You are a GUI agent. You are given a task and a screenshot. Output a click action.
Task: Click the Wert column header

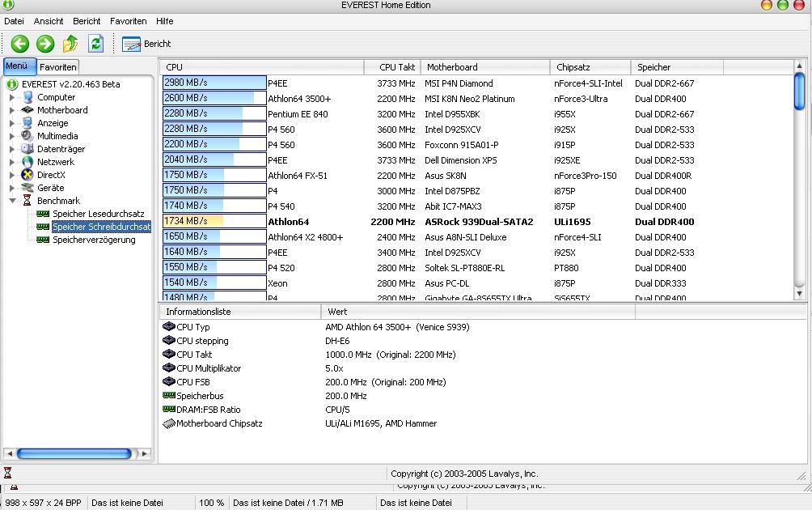[478, 312]
